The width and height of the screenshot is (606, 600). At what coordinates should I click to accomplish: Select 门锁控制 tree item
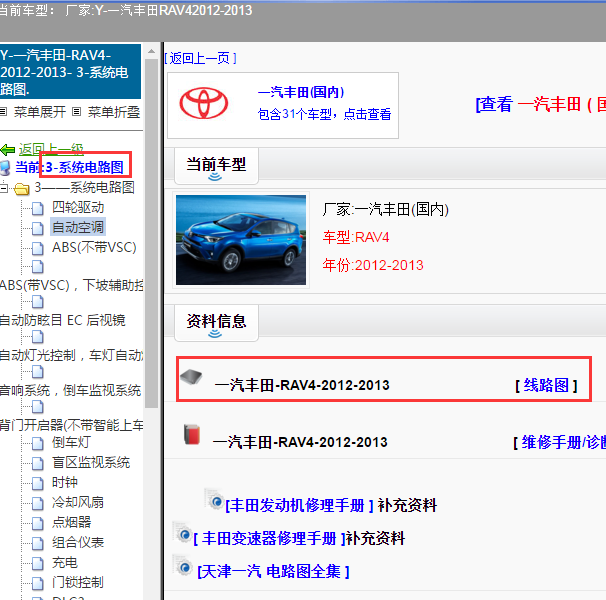click(78, 583)
